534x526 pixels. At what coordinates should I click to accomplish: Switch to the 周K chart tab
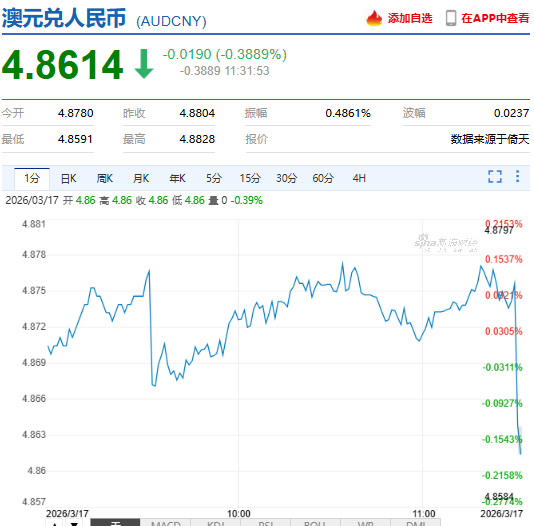pyautogui.click(x=105, y=178)
